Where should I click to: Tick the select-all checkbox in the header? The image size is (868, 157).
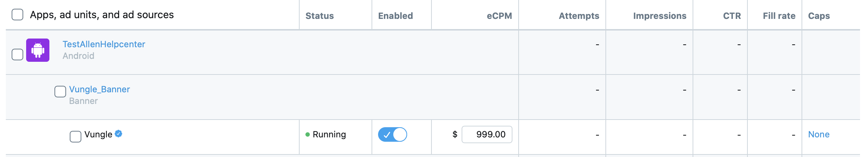pos(17,15)
